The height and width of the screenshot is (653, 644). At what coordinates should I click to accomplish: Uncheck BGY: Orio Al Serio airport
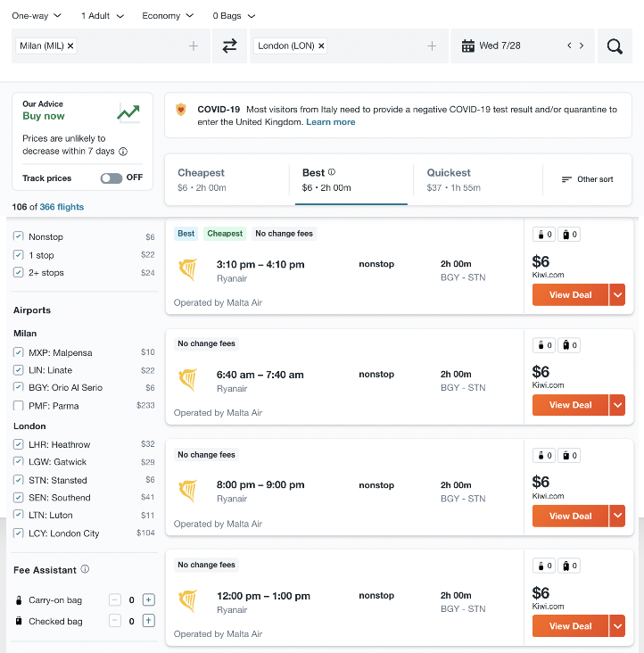pyautogui.click(x=19, y=387)
